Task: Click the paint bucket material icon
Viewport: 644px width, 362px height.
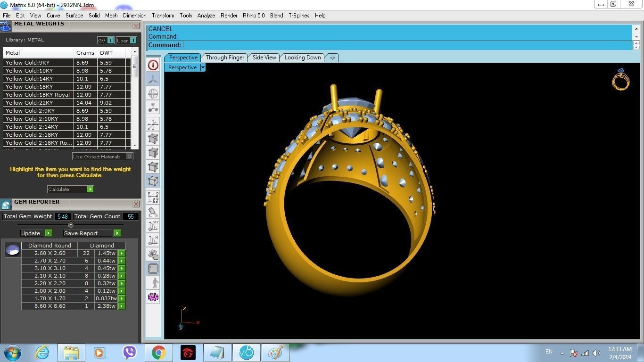Action: [153, 212]
